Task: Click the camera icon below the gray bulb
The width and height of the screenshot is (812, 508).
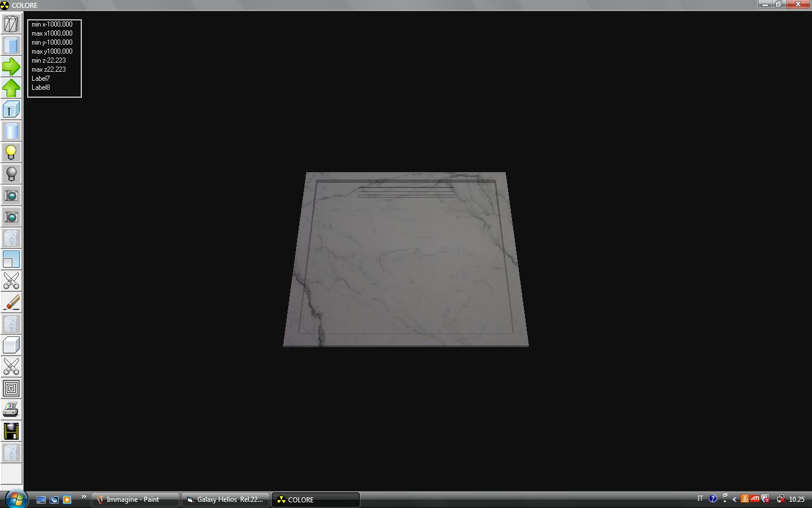Action: [11, 195]
